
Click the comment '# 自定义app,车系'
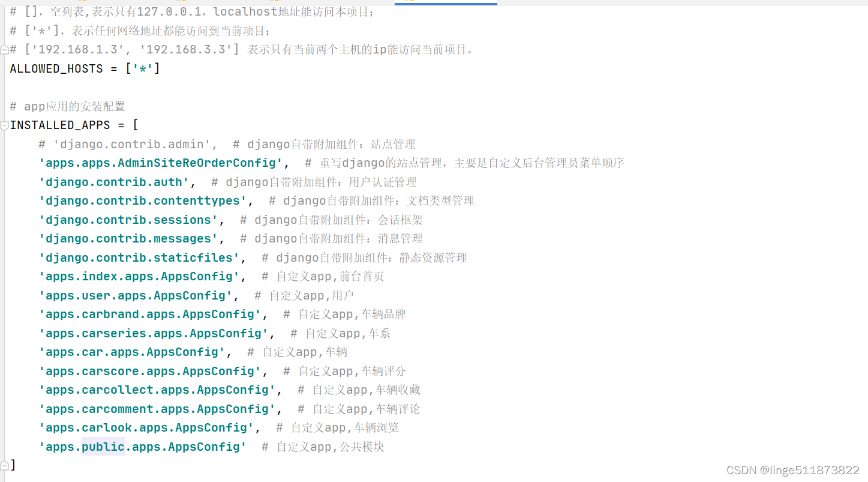pyautogui.click(x=341, y=333)
